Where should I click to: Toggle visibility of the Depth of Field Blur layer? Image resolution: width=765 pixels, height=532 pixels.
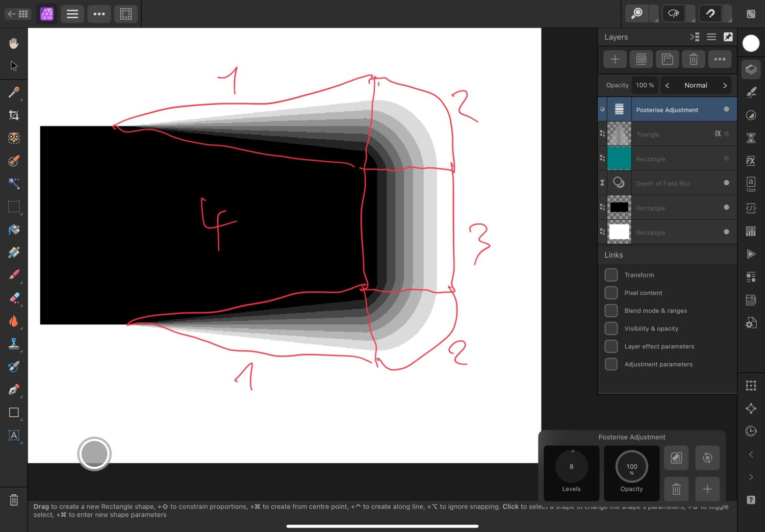click(726, 183)
